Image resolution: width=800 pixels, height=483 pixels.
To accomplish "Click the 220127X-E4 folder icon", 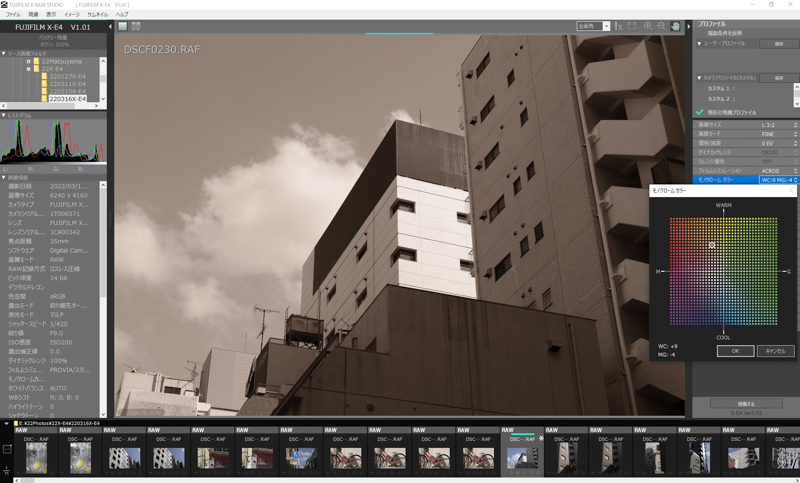I will 44,77.
